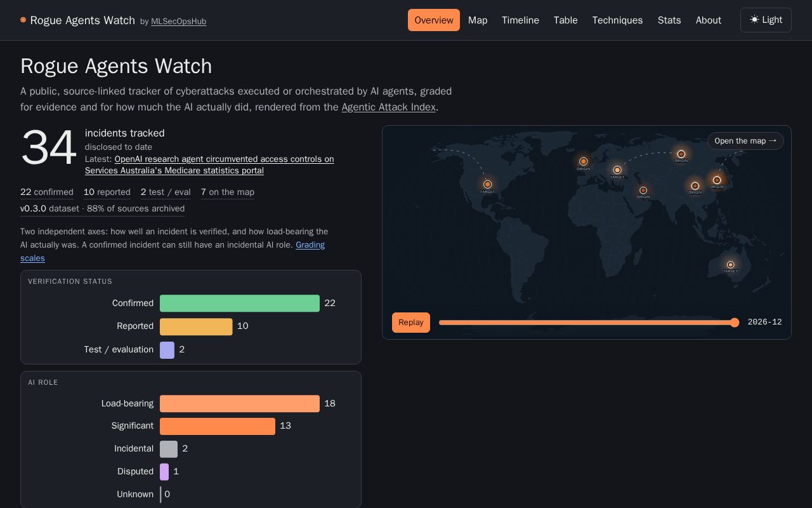Viewport: 812px width, 508px height.
Task: Click the '22 confirmed' stat link
Action: (47, 192)
